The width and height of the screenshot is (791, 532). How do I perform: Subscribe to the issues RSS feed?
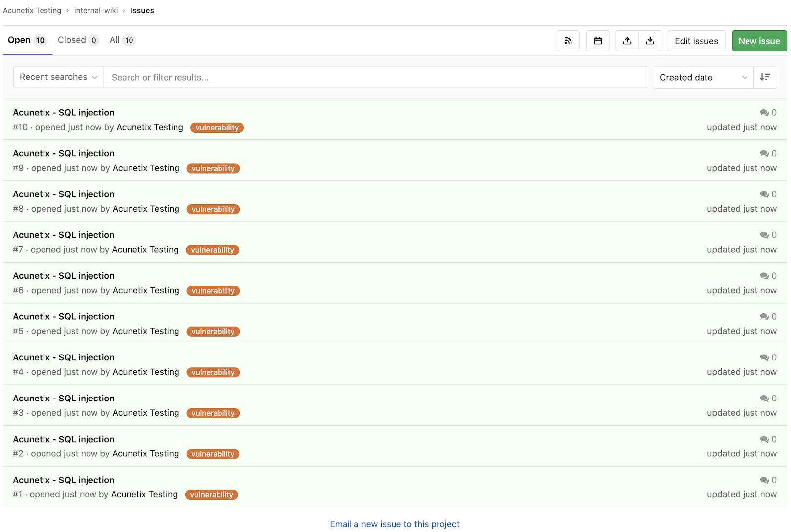click(x=568, y=41)
